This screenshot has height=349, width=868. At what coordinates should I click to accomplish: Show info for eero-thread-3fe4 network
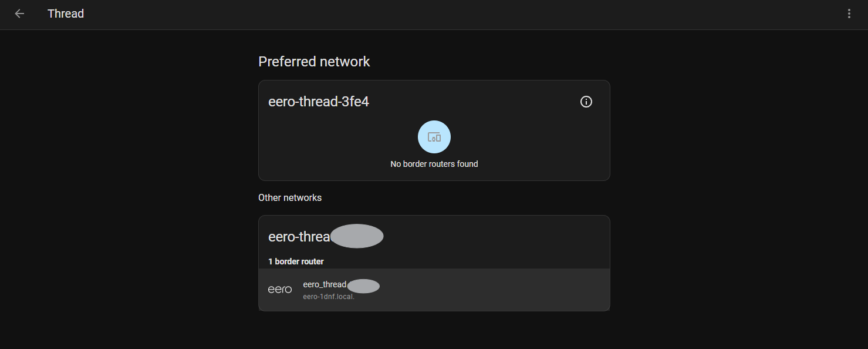pyautogui.click(x=586, y=102)
